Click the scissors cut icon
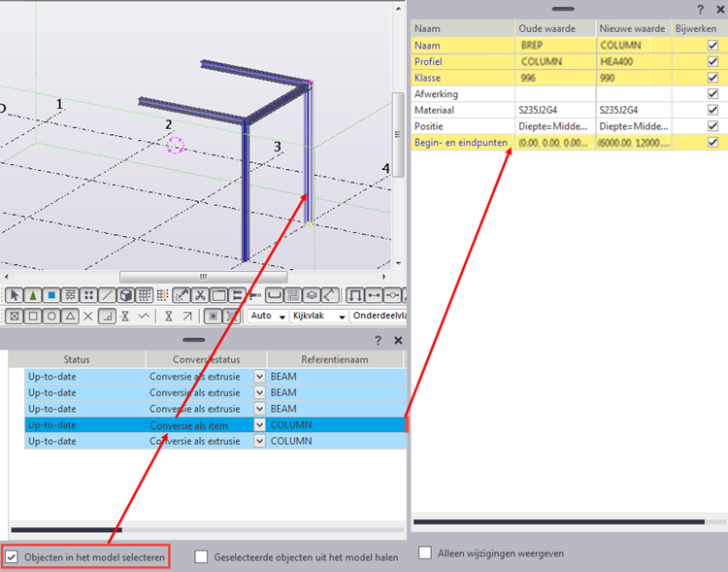The width and height of the screenshot is (728, 572). (199, 295)
